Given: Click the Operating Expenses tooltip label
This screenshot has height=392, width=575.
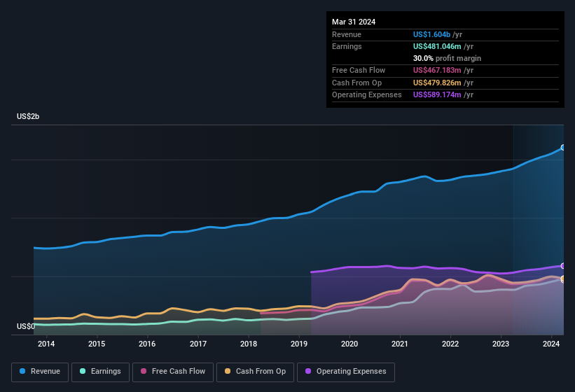Looking at the screenshot, I should point(367,95).
